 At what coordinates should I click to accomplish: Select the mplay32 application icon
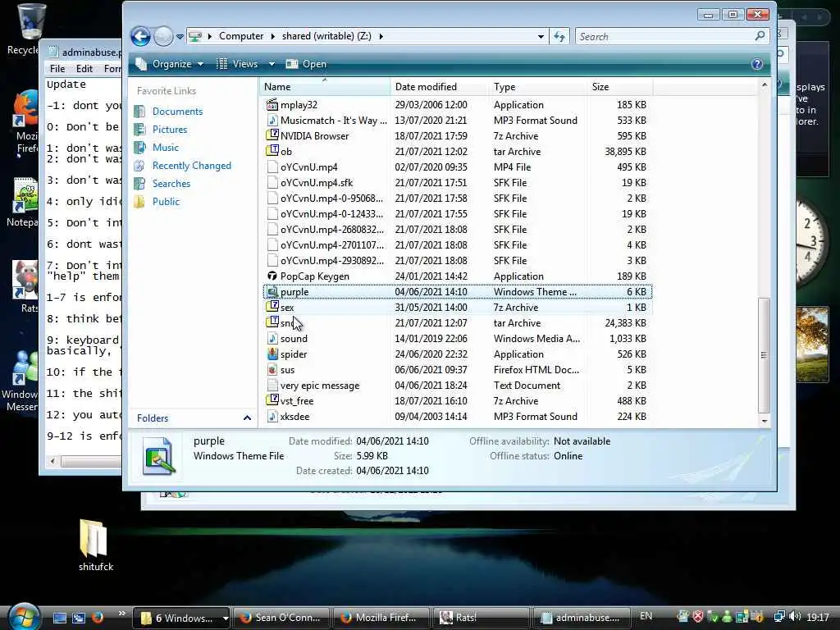272,104
